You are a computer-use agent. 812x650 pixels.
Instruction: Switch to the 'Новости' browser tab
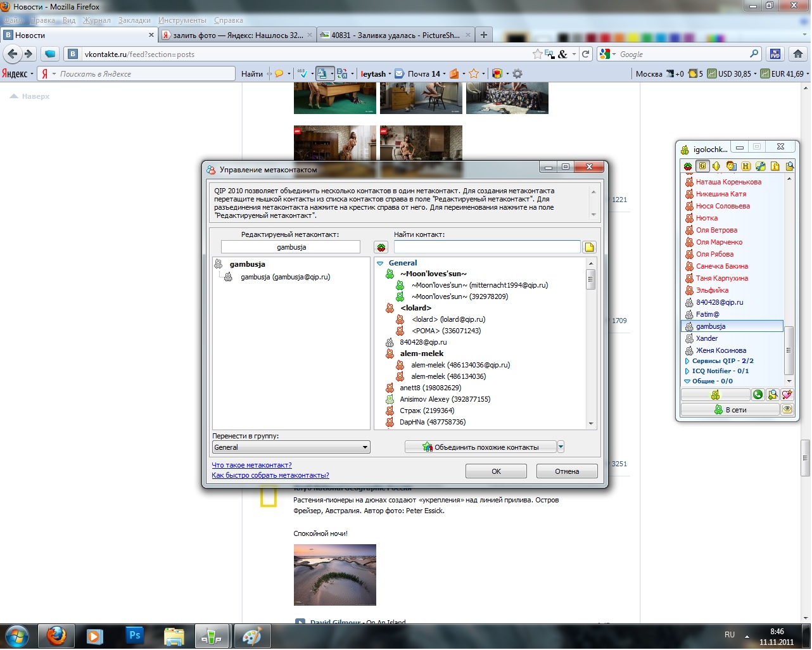(79, 35)
